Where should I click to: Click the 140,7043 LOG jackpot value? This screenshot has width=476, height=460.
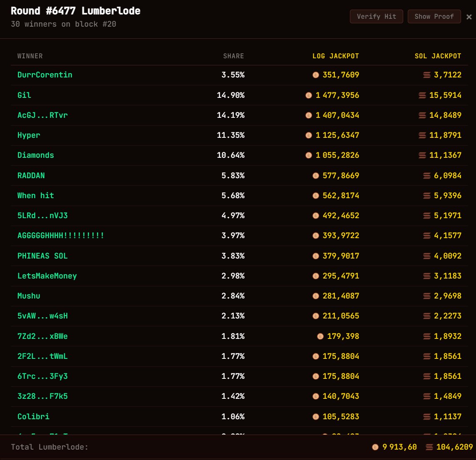[341, 397]
